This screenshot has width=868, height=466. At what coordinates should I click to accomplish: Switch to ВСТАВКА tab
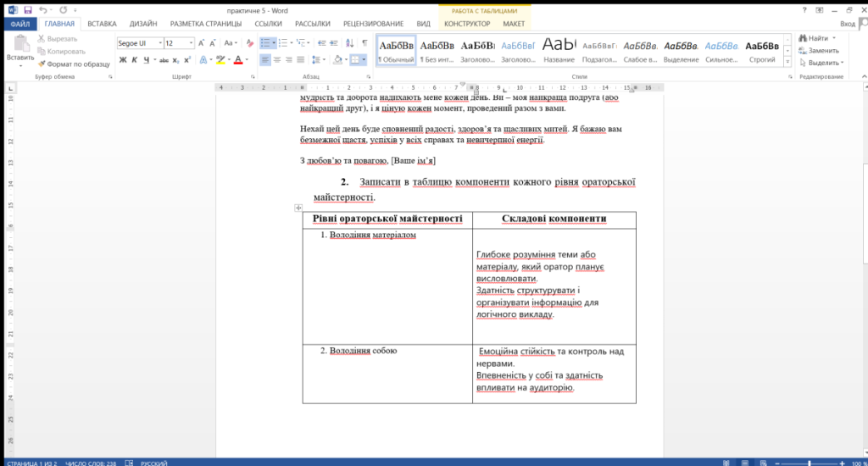pos(102,24)
